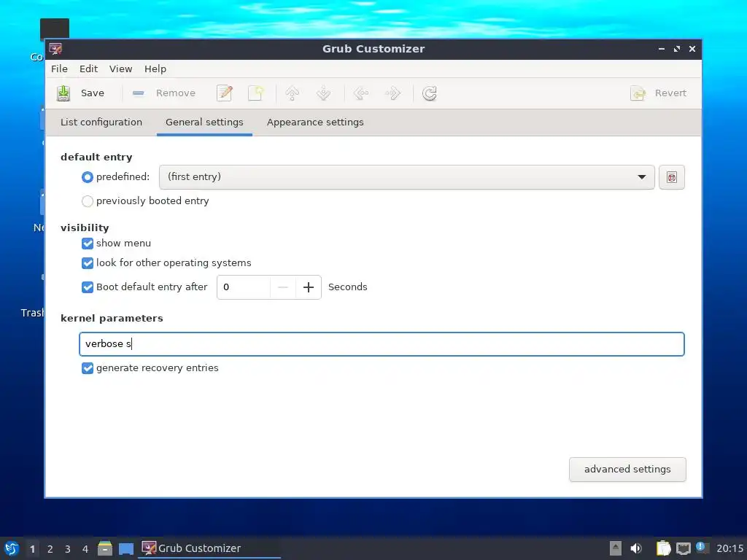Click the create new entry icon
747x560 pixels.
(256, 93)
